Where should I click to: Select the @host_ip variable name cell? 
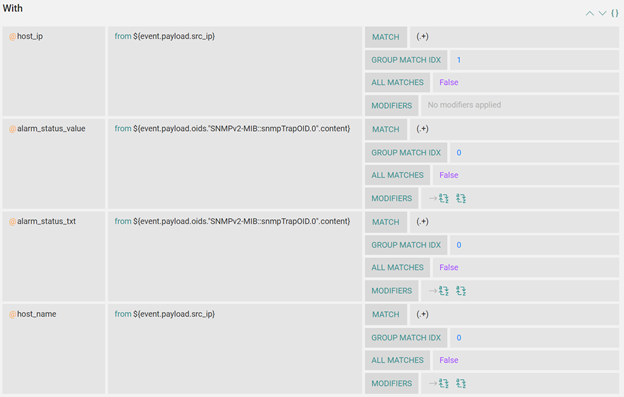[x=54, y=71]
